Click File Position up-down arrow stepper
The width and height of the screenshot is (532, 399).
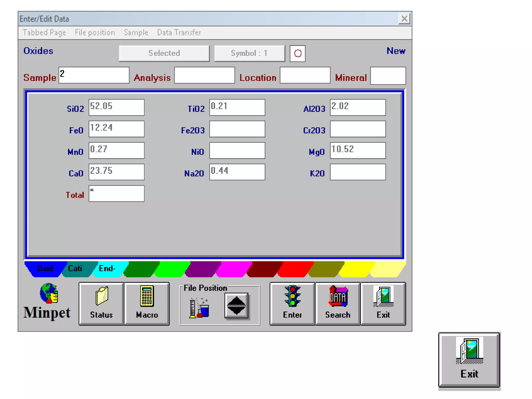(236, 306)
